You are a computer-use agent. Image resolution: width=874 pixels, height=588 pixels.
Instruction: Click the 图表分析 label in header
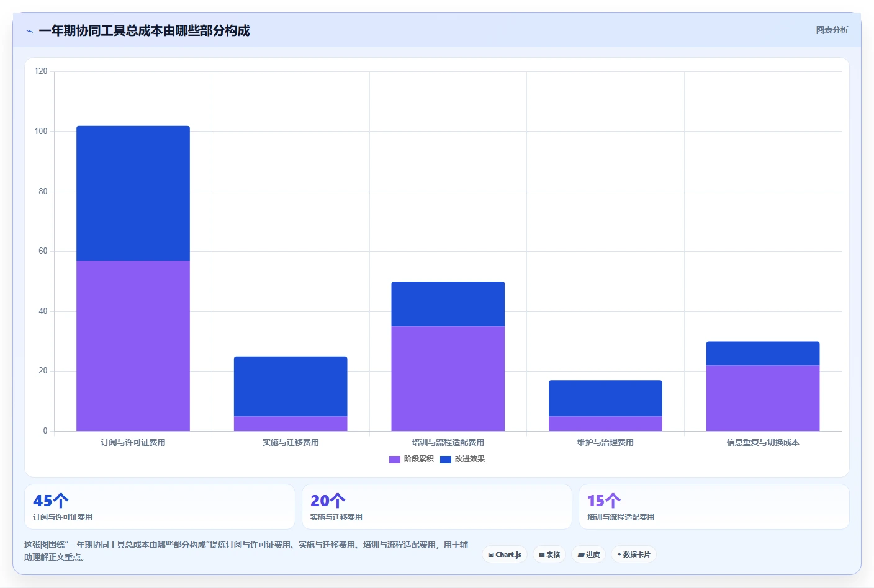coord(832,30)
